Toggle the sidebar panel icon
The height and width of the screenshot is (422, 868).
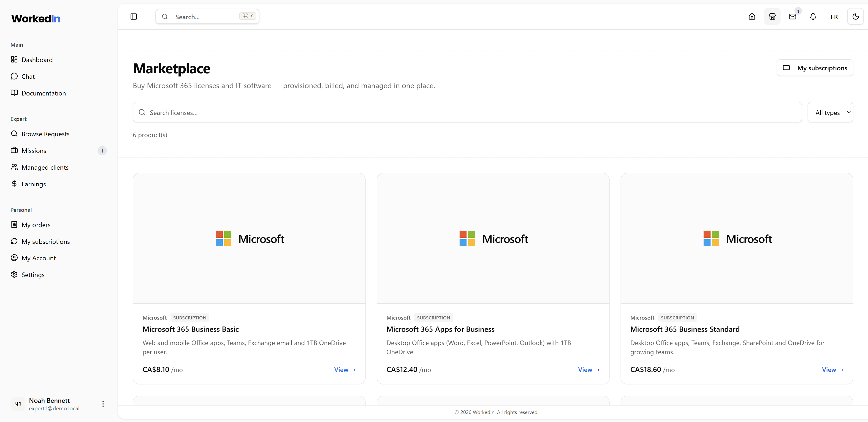tap(134, 16)
